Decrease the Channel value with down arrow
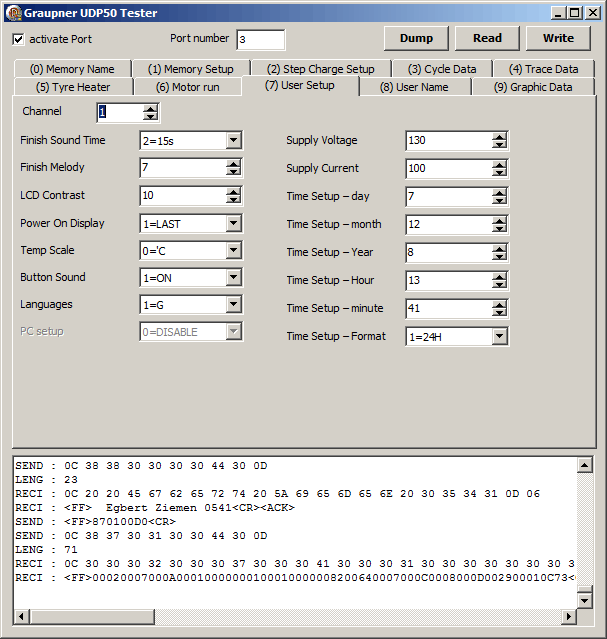Image resolution: width=607 pixels, height=639 pixels. (x=150, y=116)
